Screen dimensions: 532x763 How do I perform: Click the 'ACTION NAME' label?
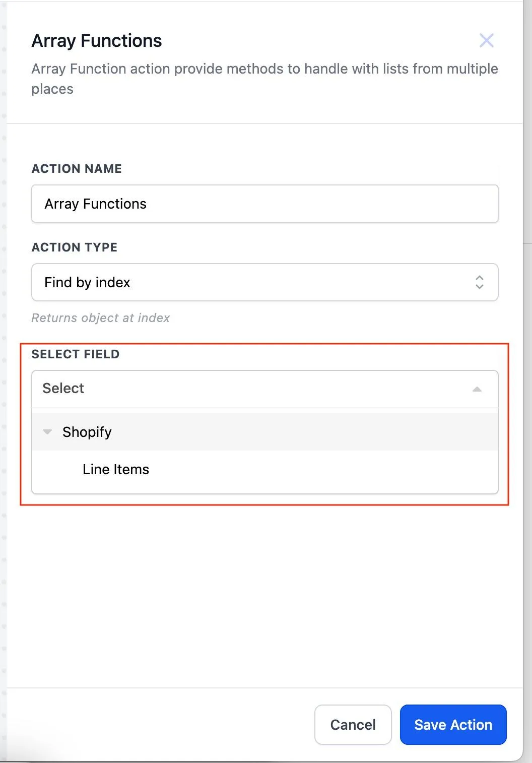point(77,169)
